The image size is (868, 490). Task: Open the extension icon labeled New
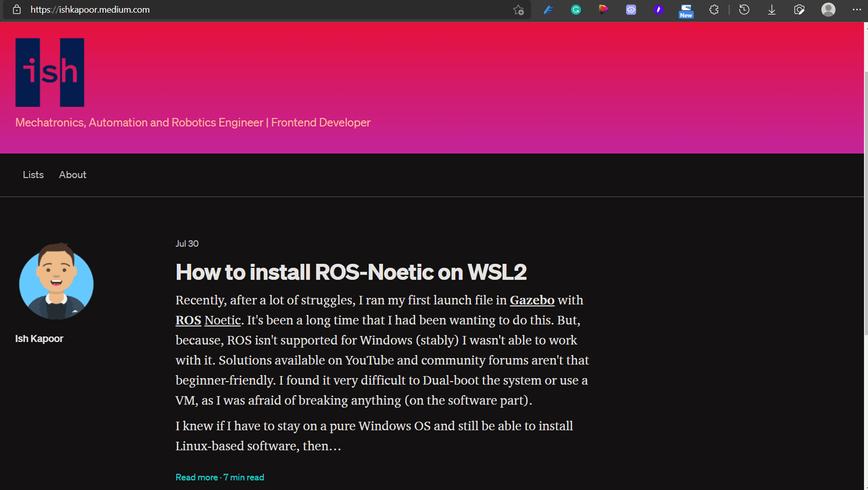point(686,10)
